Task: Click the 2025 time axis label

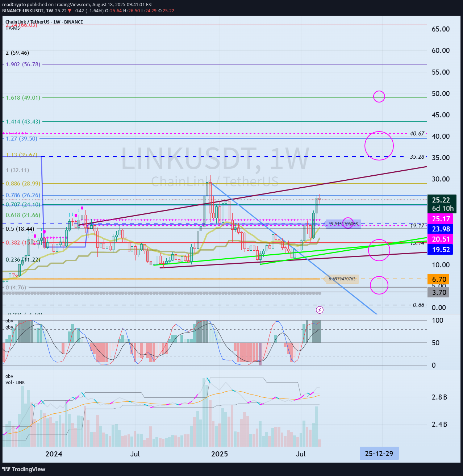Action: pos(220,454)
